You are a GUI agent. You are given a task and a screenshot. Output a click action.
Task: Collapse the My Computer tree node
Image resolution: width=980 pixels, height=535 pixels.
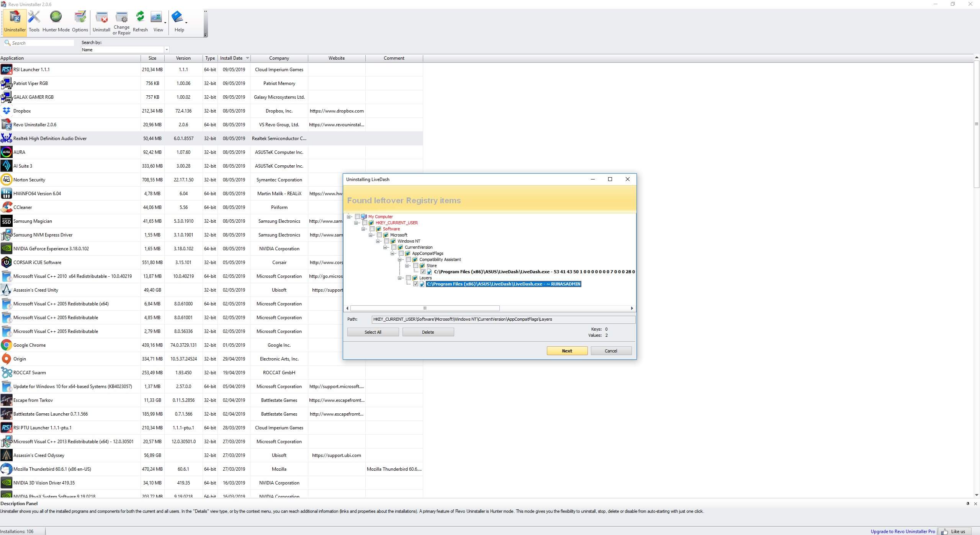pos(349,217)
